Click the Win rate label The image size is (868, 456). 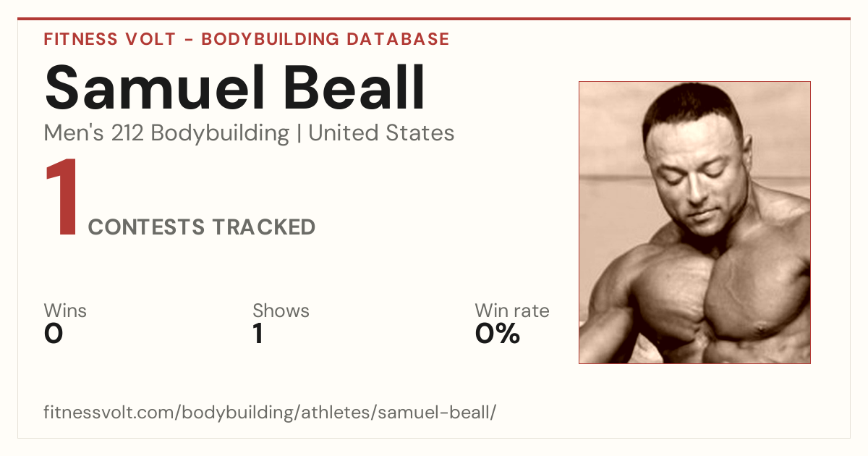pos(512,311)
